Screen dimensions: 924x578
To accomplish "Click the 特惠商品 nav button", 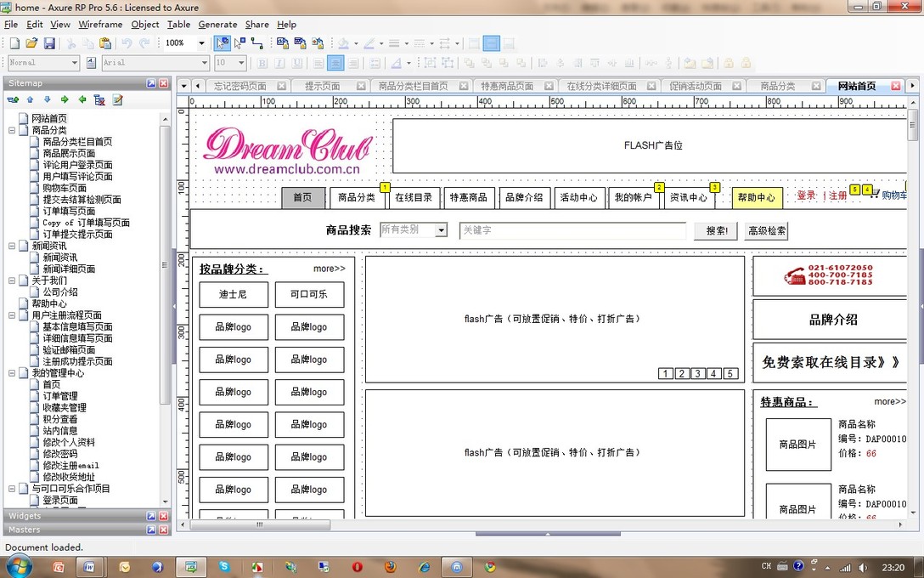I will pyautogui.click(x=469, y=197).
